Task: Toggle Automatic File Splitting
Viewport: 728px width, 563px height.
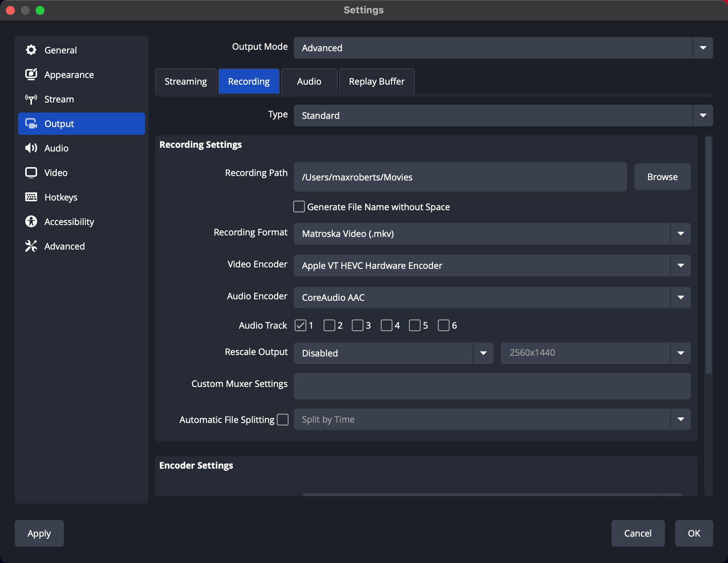Action: click(x=283, y=419)
